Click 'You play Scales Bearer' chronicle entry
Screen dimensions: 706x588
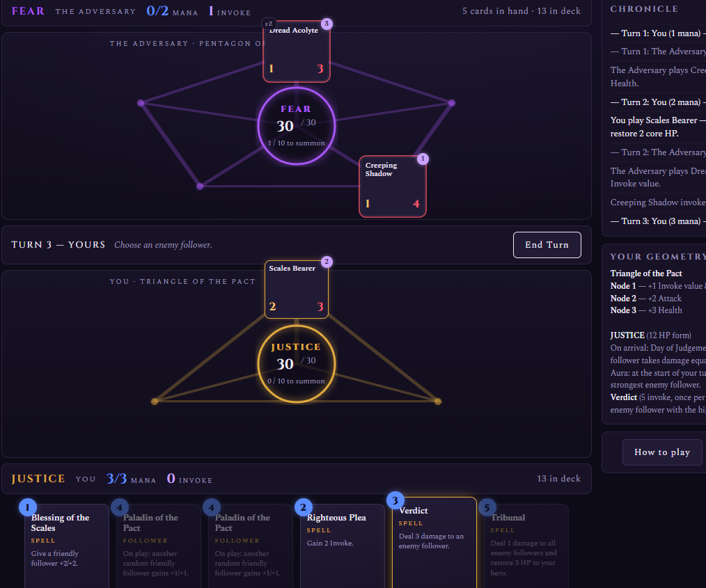(658, 127)
